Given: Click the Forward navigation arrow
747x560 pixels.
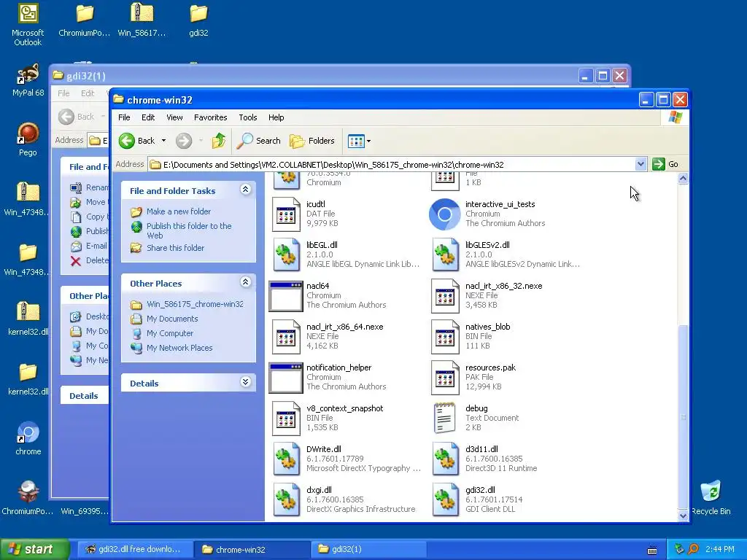Looking at the screenshot, I should point(183,141).
